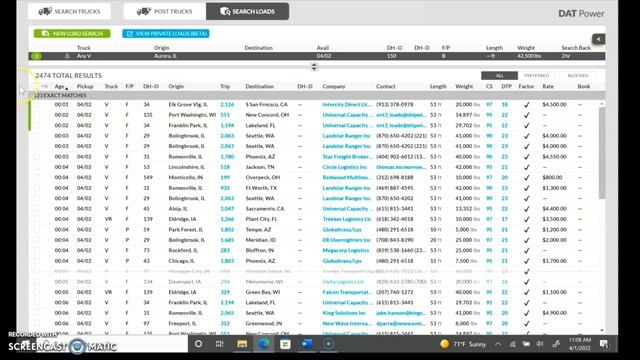Click rate $4,500.00 in San Francisco row
Screen dimensions: 640x360
[x=554, y=104]
